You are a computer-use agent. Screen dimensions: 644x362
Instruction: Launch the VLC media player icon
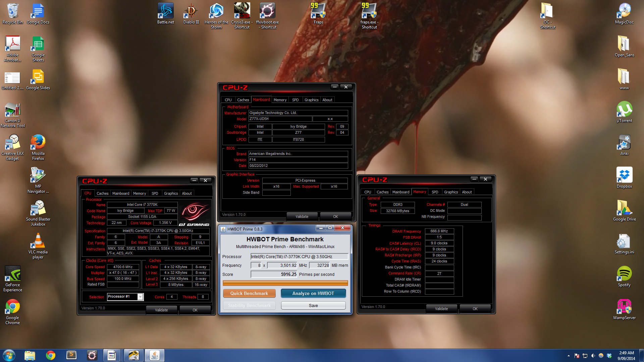(x=38, y=246)
